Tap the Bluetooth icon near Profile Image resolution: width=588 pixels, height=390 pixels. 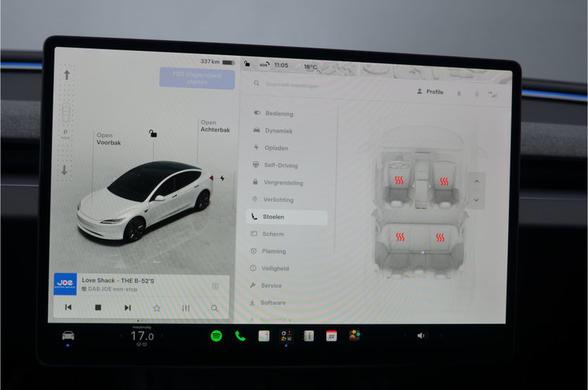476,94
